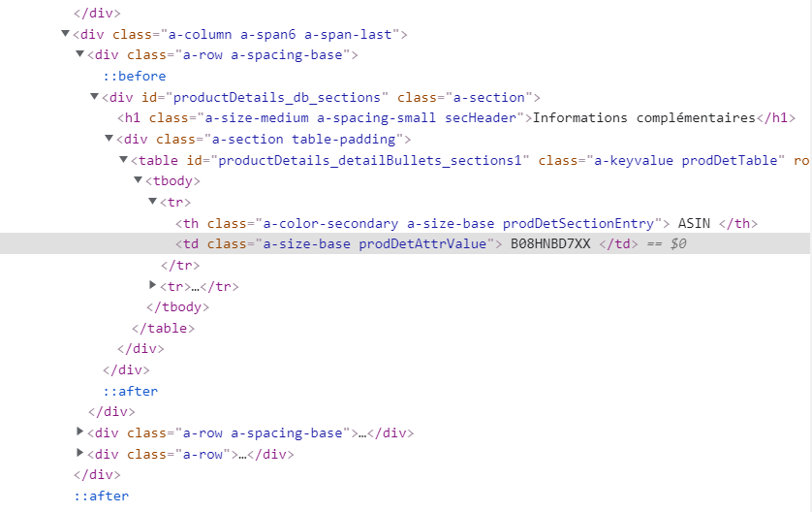Click the "a-size-base prodDetAttrValue" class value
This screenshot has height=512, width=812.
(x=374, y=243)
